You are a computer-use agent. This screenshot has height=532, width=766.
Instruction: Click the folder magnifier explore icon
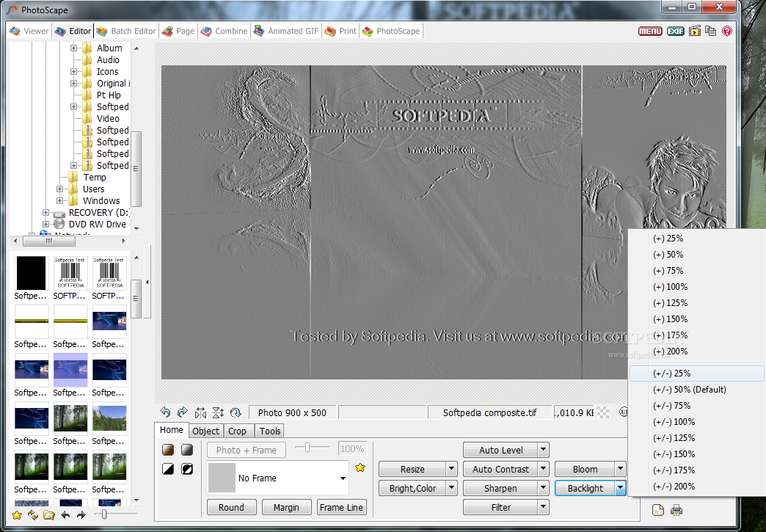coord(49,515)
